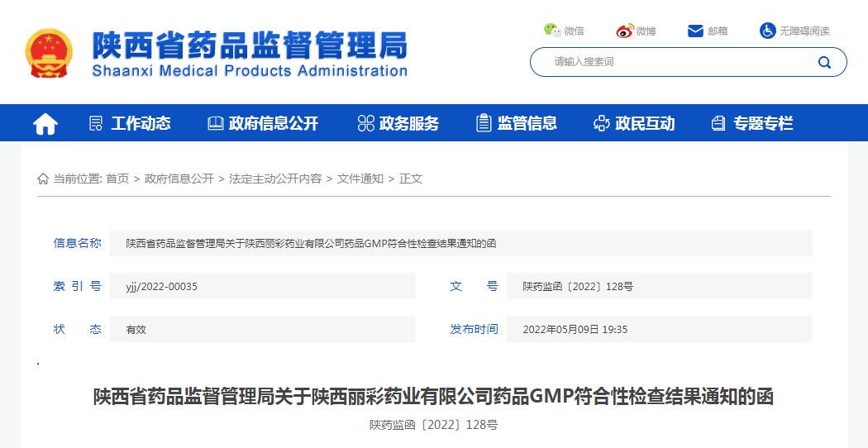
Task: Open the WeChat icon link
Action: [552, 31]
